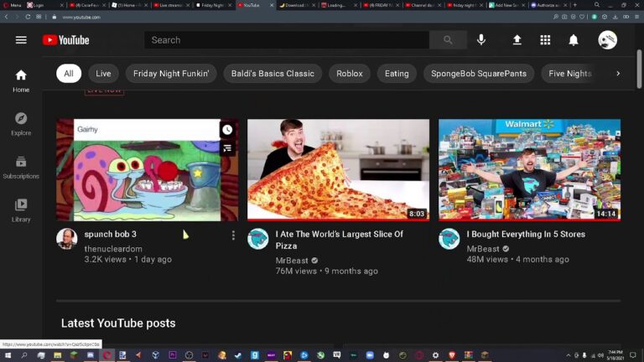Open MrBeast channel under pizza video
Viewport: 644px width, 362px height.
[292, 261]
